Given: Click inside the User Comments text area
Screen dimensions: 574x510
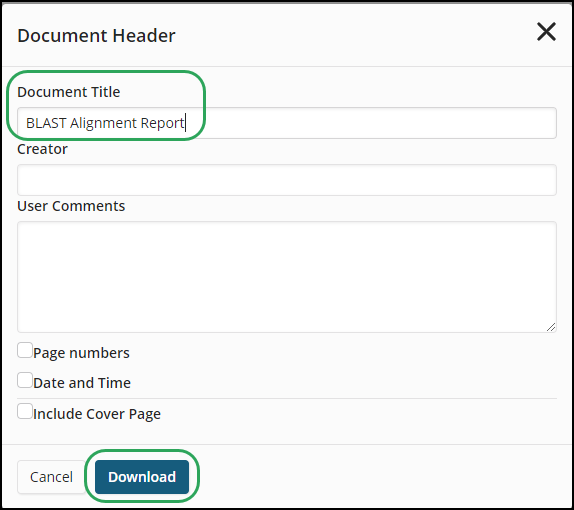Looking at the screenshot, I should pyautogui.click(x=287, y=277).
